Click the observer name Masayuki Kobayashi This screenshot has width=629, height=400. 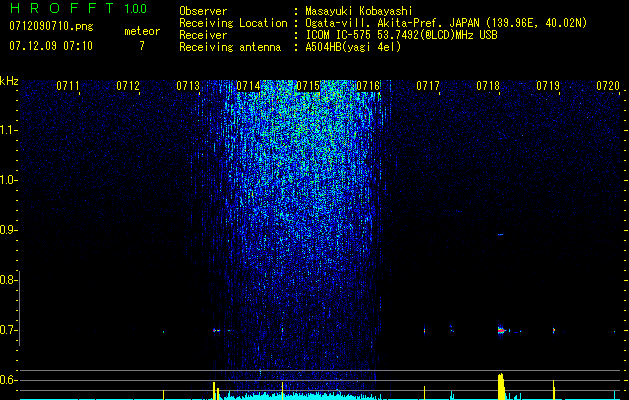359,11
